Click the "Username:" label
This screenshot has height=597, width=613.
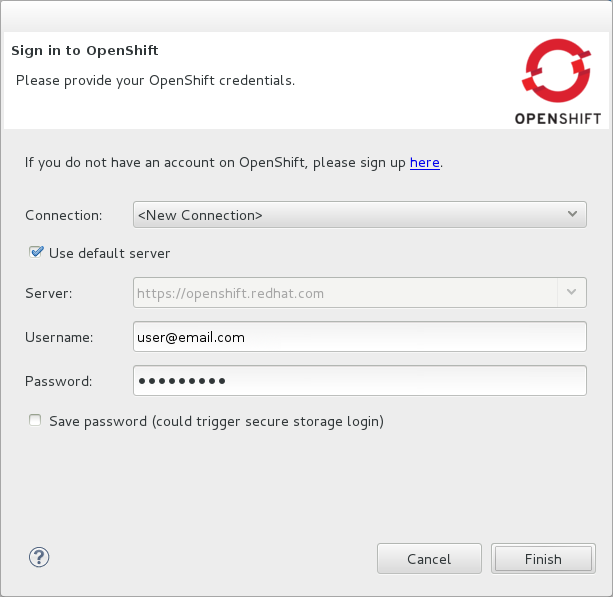59,337
